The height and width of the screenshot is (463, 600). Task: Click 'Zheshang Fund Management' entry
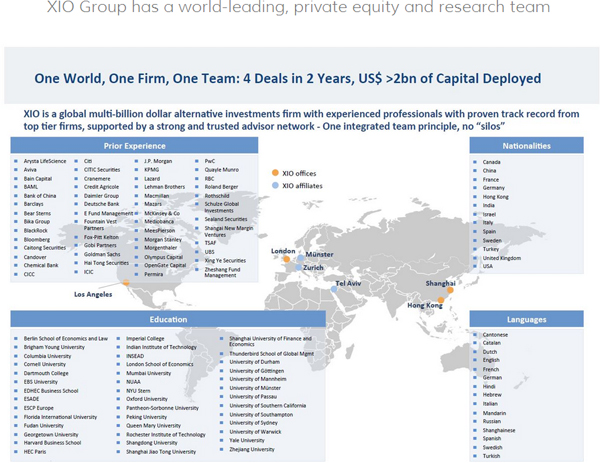click(222, 272)
